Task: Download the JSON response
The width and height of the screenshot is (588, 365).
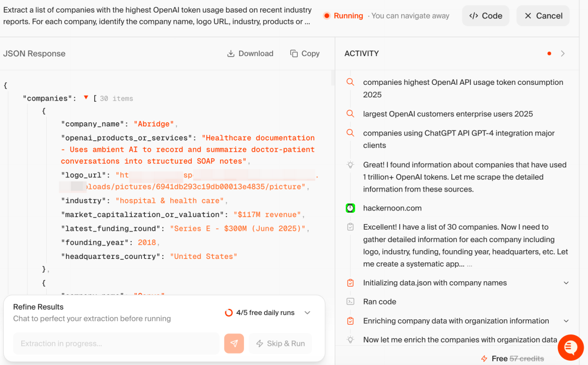Action: (x=250, y=54)
